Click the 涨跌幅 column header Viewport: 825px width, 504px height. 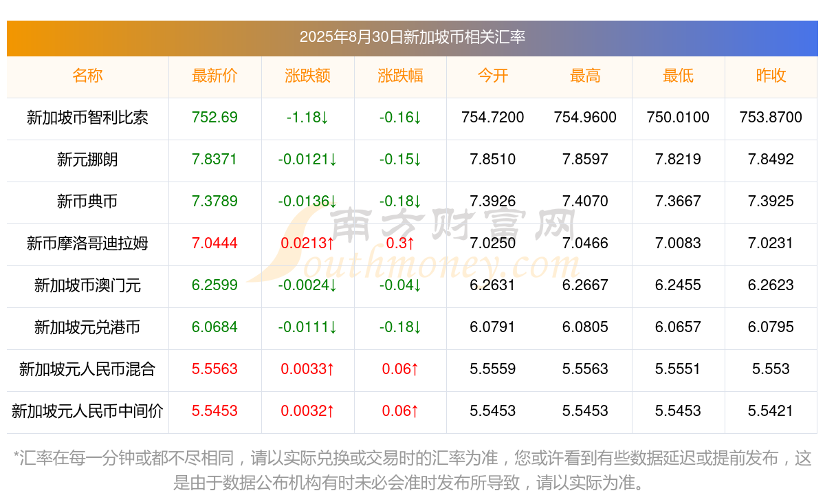click(x=400, y=76)
